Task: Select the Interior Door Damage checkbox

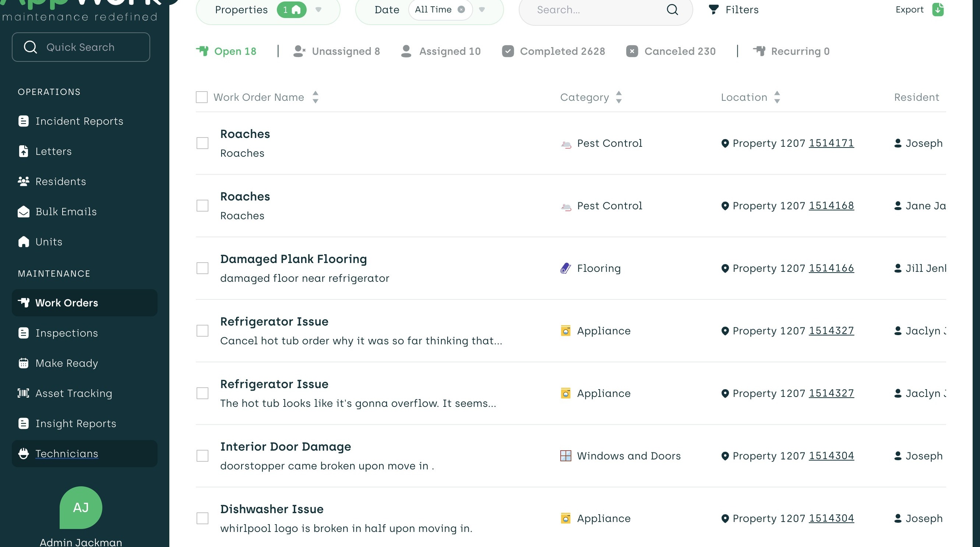Action: pos(202,456)
